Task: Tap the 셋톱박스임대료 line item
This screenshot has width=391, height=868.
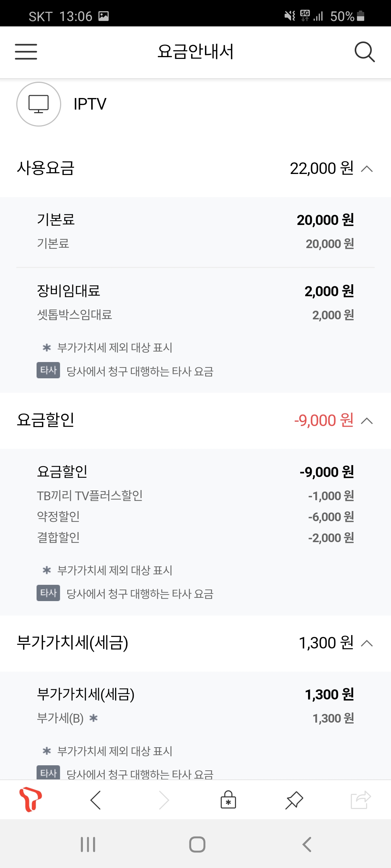Action: pos(75,315)
